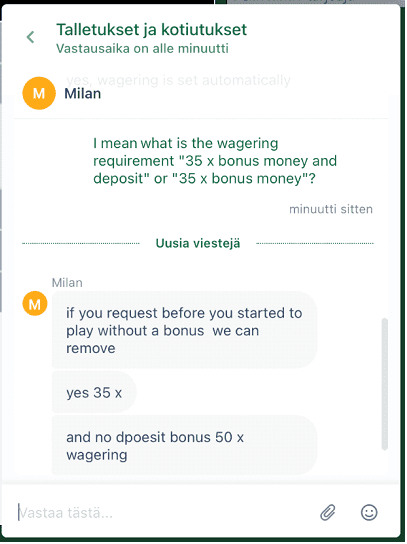The width and height of the screenshot is (407, 544).
Task: Open the emoji smiley picker
Action: (x=369, y=512)
